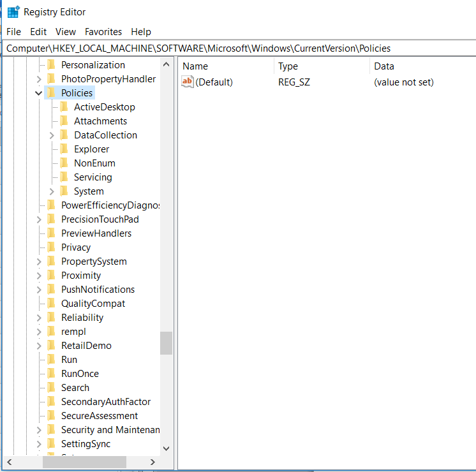Select the PowerEfficiencyDiagnostics key

[110, 205]
